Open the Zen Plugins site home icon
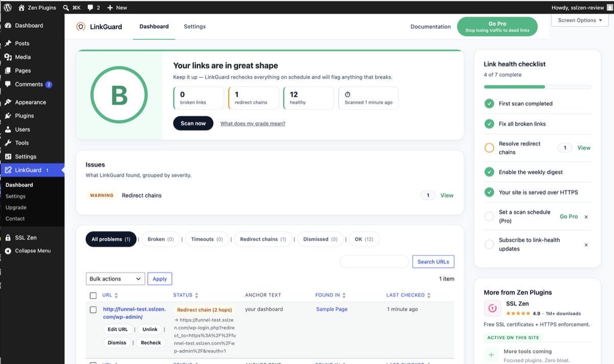 pos(21,8)
